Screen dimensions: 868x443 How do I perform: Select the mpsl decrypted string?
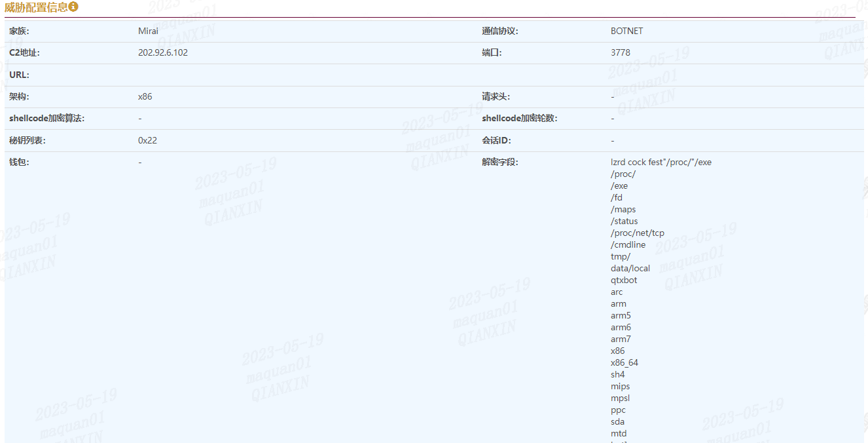[x=621, y=398]
